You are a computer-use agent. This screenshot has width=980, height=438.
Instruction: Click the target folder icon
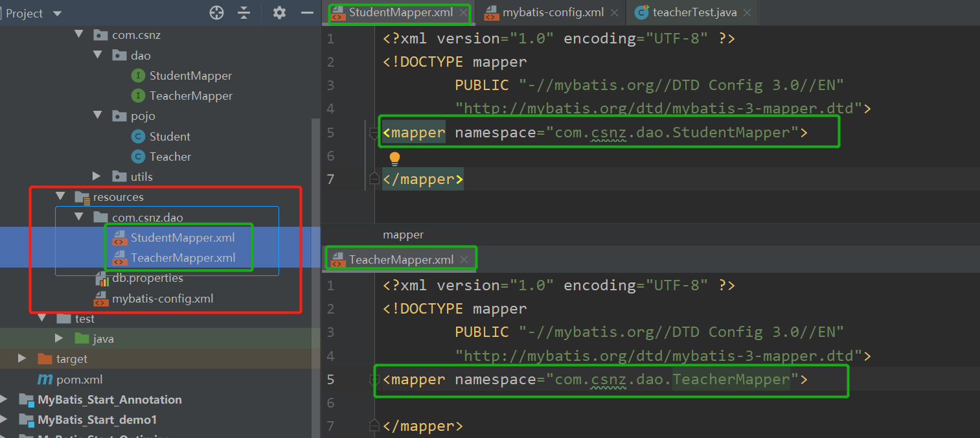click(45, 358)
